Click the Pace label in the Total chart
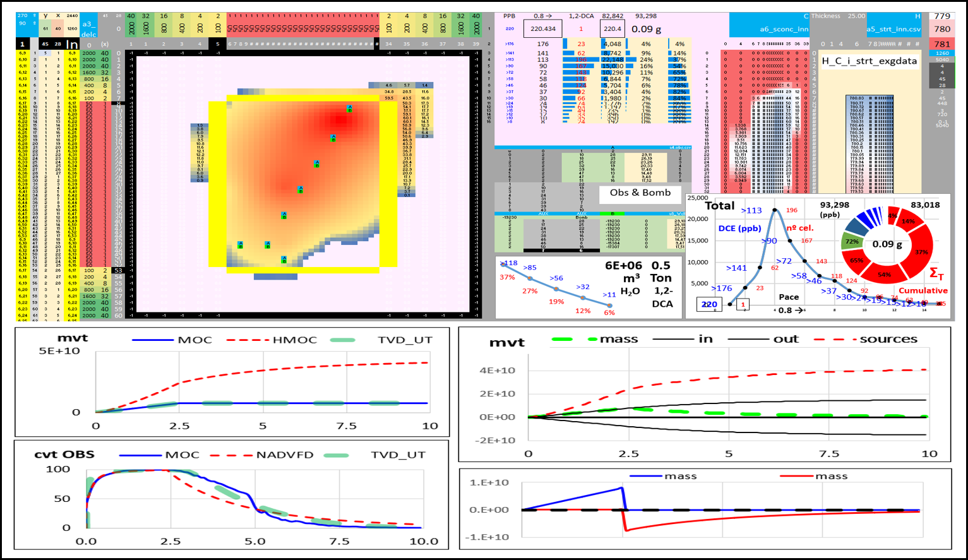The image size is (968, 560). tap(789, 297)
